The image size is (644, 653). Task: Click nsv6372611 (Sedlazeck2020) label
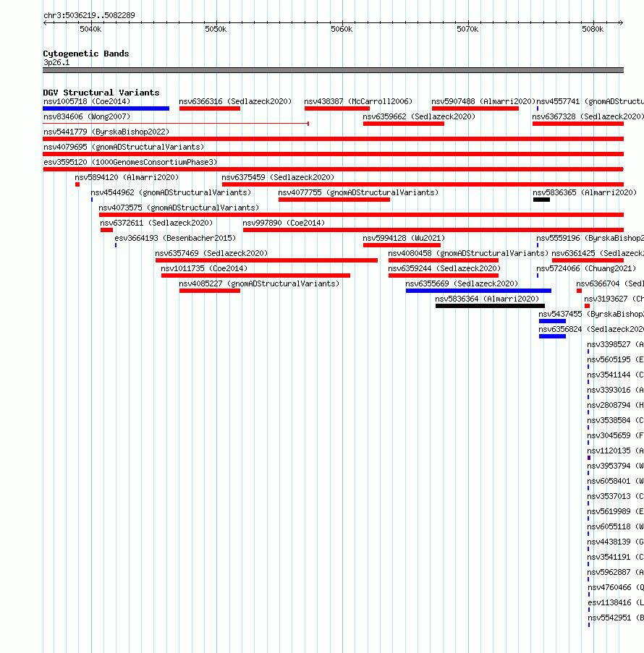click(156, 223)
